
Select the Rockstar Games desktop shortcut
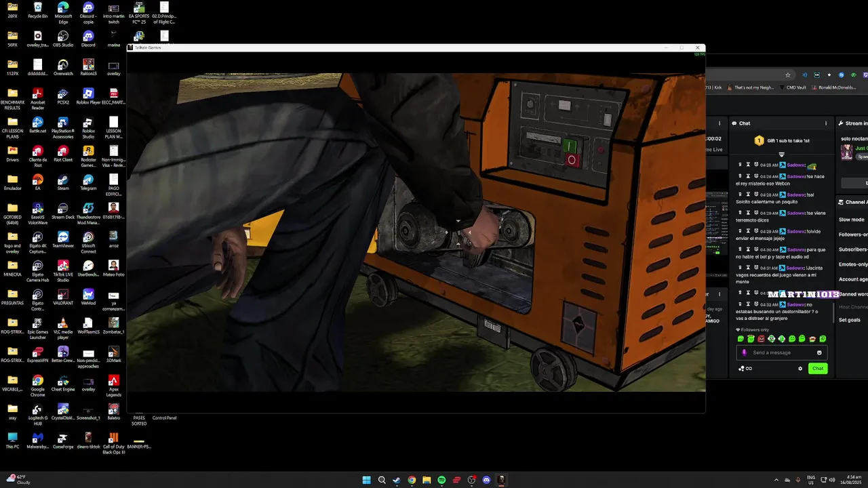tap(88, 157)
